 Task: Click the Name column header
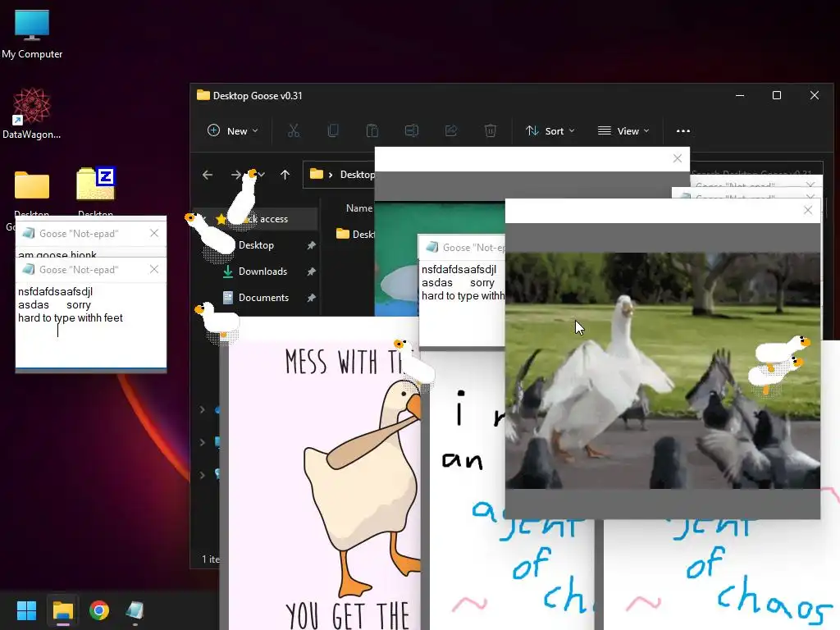pos(359,208)
